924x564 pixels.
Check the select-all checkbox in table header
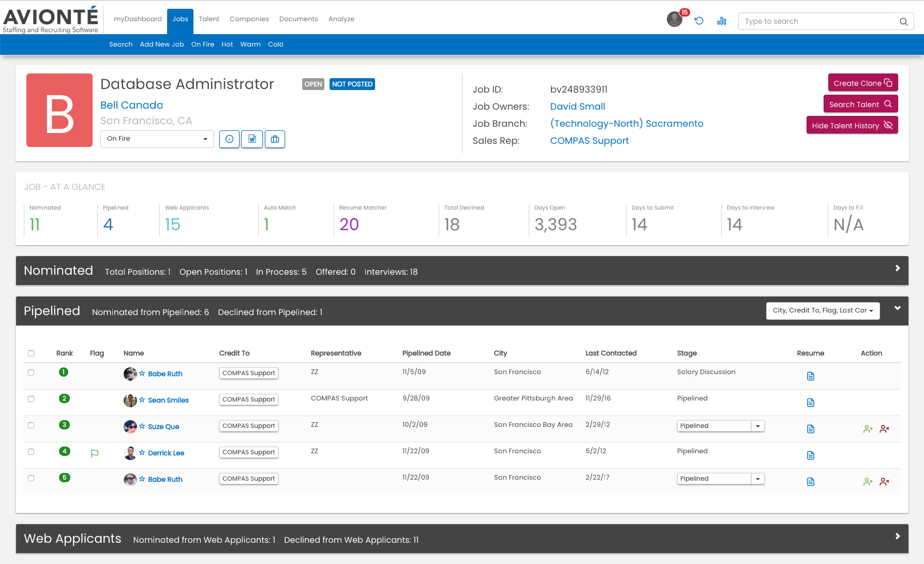pyautogui.click(x=31, y=353)
